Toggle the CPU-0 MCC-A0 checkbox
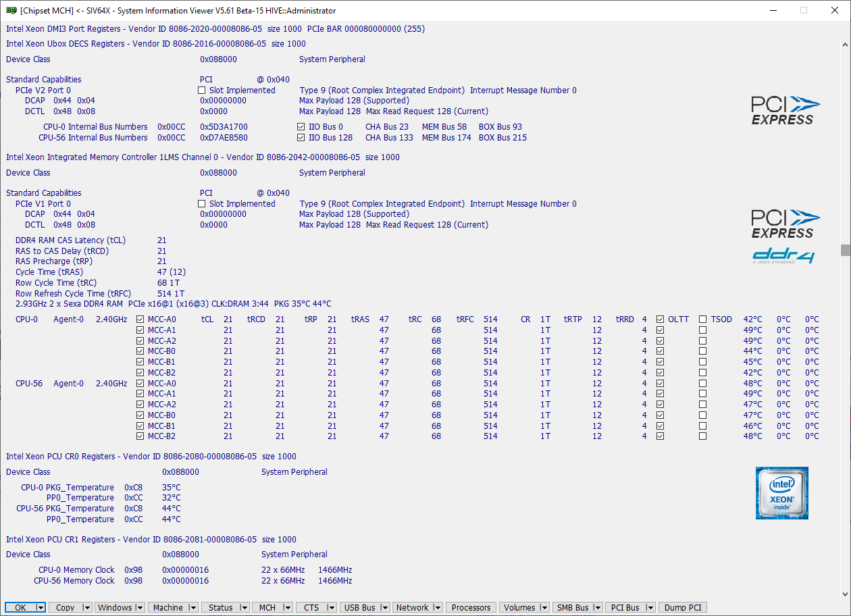The height and width of the screenshot is (616, 851). 140,319
